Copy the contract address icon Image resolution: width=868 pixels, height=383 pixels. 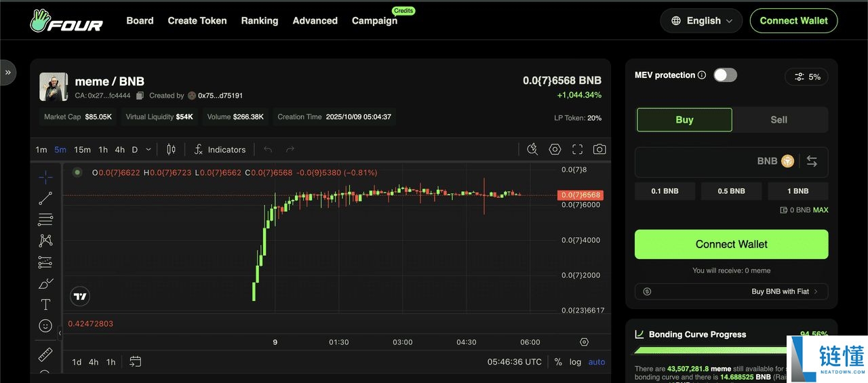[x=140, y=96]
